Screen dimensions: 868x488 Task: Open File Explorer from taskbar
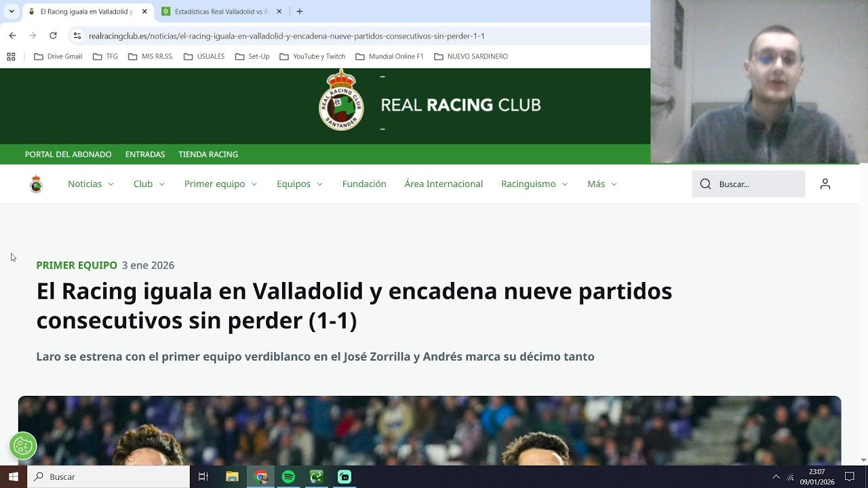coord(232,476)
